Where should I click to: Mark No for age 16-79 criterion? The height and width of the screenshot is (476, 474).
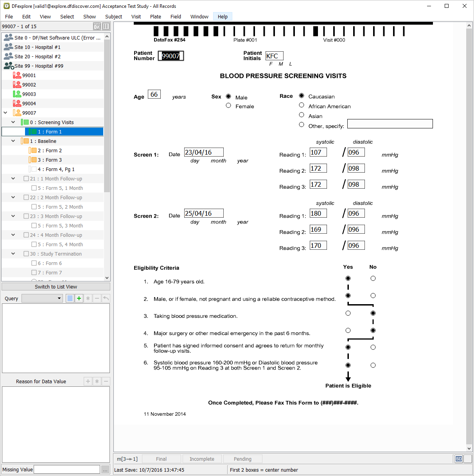373,278
